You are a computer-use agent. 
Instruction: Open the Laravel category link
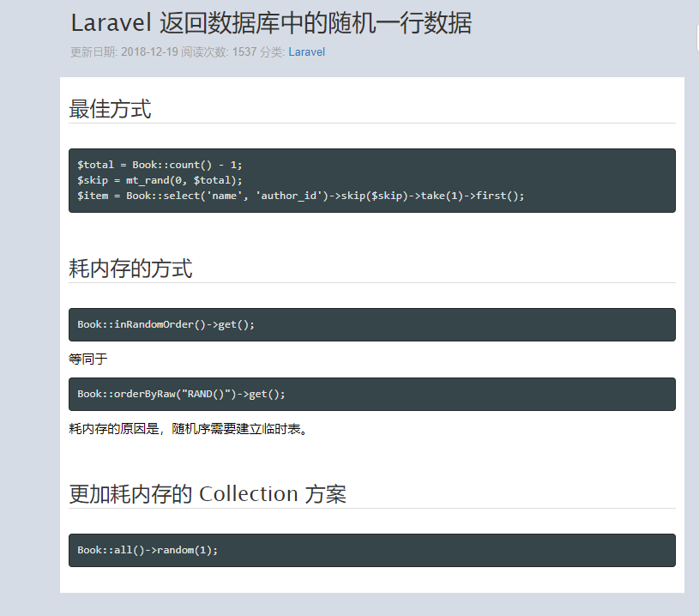click(307, 52)
